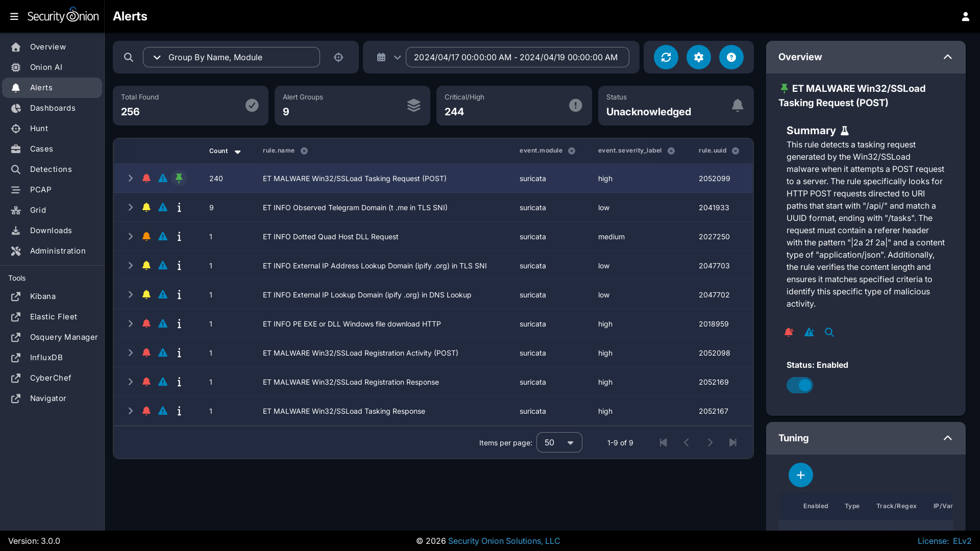
Task: Click the add tuning plus button
Action: pyautogui.click(x=800, y=475)
